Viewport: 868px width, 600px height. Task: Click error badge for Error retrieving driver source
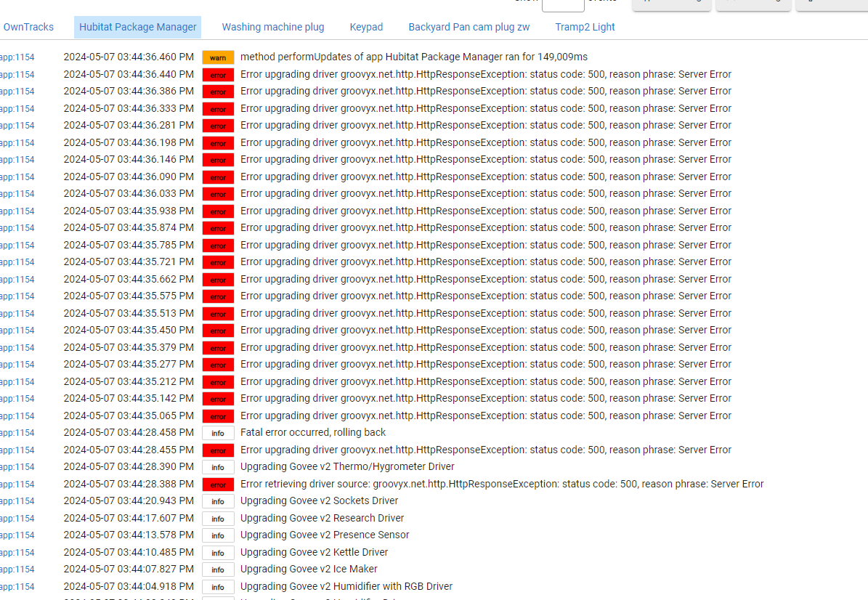[x=218, y=485]
